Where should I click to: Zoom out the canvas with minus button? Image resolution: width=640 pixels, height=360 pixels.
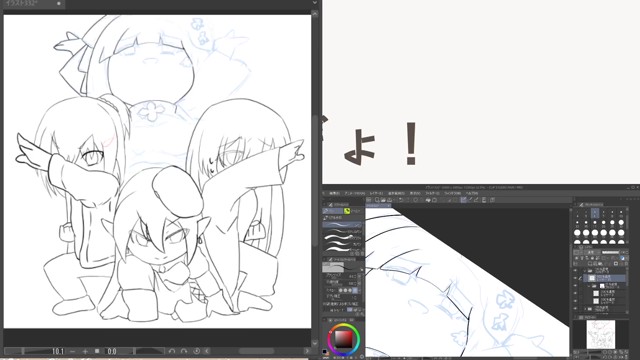72,351
